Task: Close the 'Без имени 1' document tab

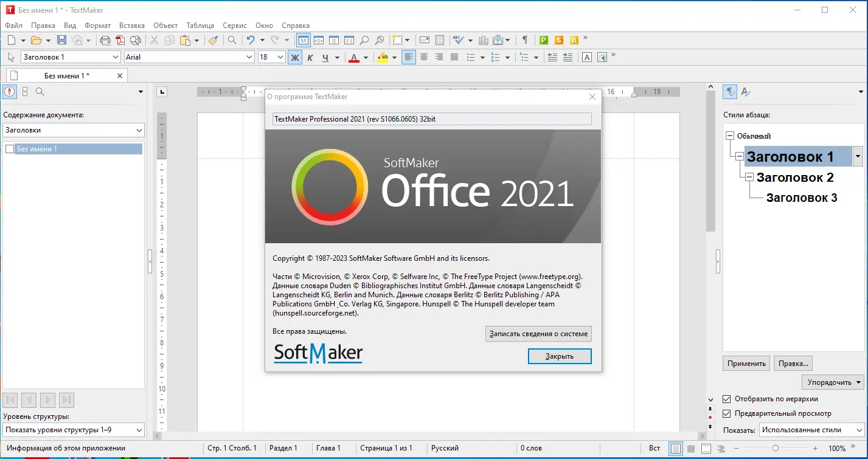Action: [x=120, y=75]
